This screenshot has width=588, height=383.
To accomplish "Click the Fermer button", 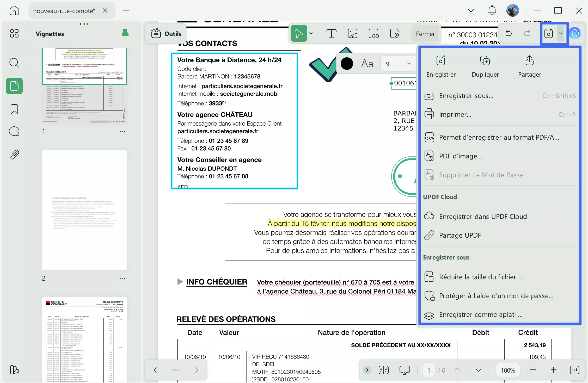I will pyautogui.click(x=425, y=34).
